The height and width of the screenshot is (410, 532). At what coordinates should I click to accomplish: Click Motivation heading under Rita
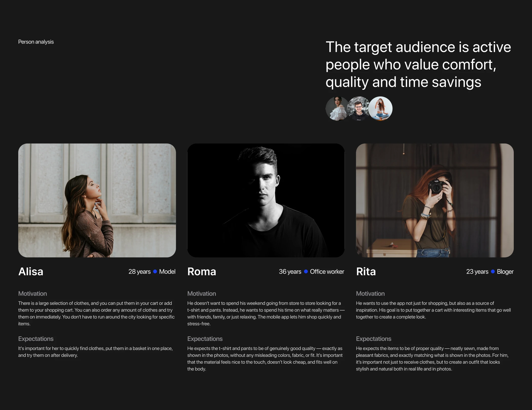tap(370, 294)
